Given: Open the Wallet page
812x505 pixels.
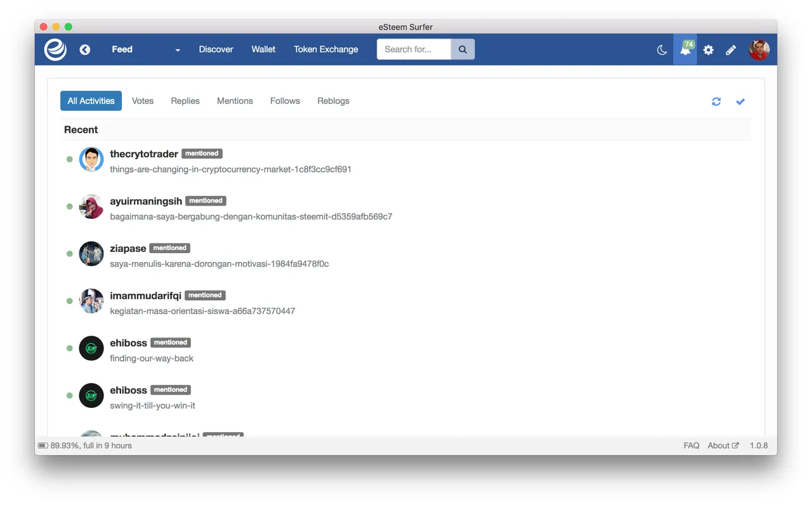Looking at the screenshot, I should (263, 49).
